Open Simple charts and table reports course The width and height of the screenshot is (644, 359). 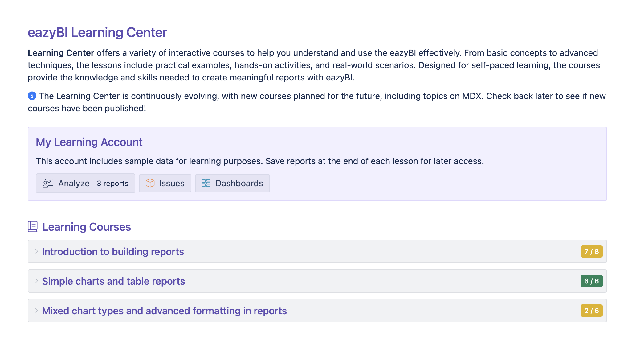(113, 281)
